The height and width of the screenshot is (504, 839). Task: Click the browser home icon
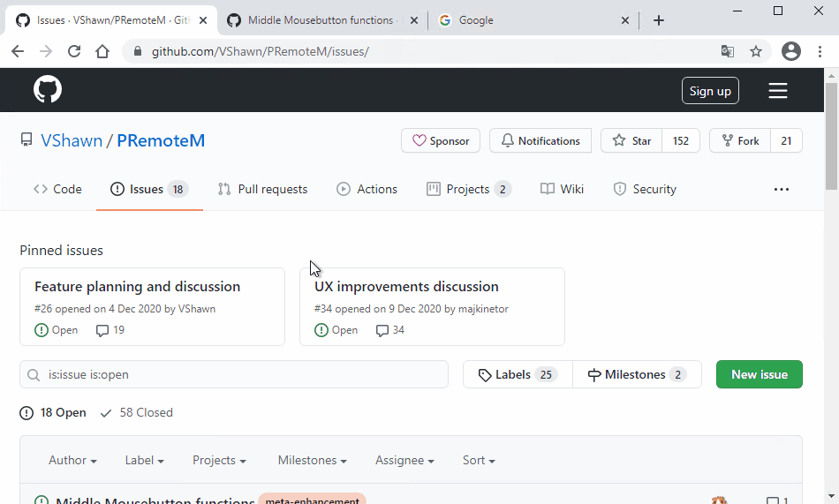(102, 51)
